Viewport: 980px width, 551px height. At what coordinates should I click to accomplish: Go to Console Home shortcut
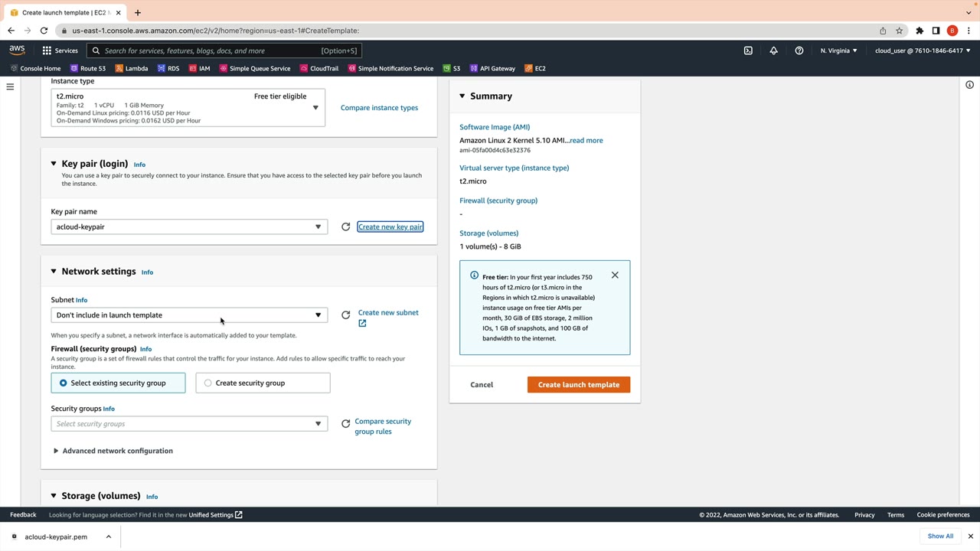coord(35,68)
